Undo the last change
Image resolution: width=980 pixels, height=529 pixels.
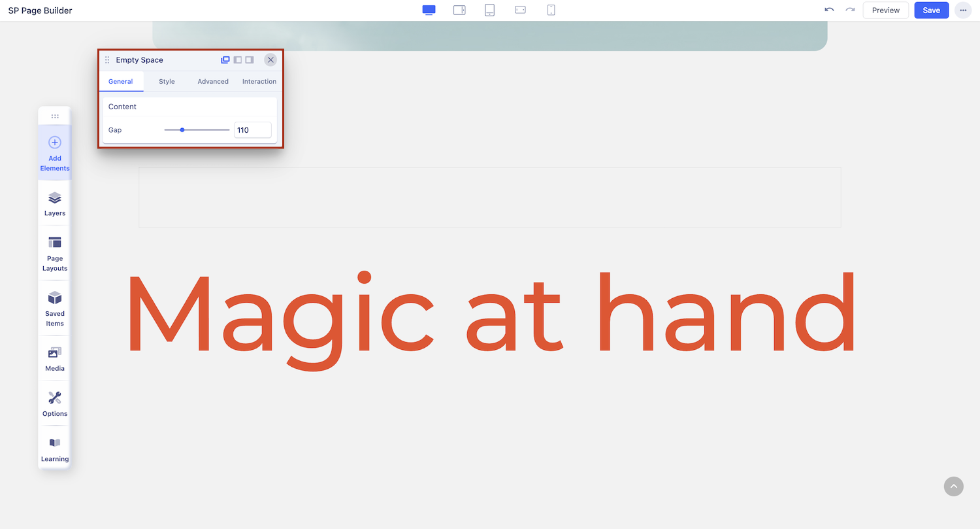829,10
